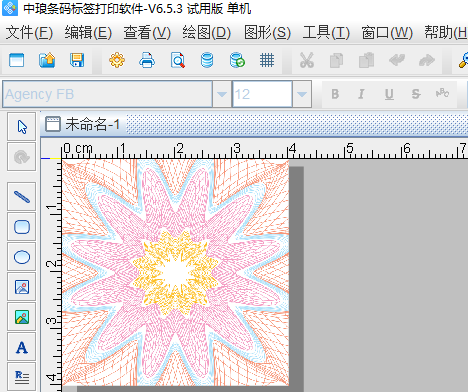Select the rich text R tool

click(x=22, y=377)
